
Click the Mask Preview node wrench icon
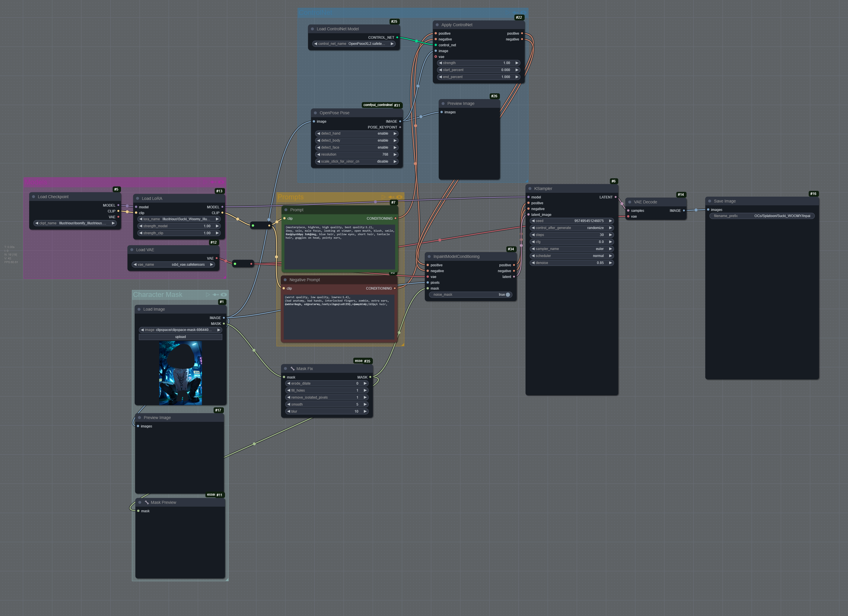point(147,502)
